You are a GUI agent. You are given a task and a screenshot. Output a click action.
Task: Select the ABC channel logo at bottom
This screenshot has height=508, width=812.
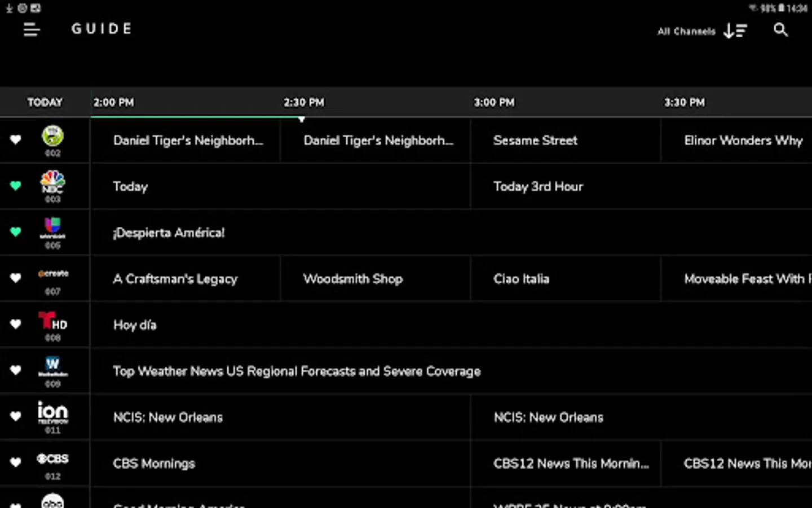pyautogui.click(x=52, y=501)
